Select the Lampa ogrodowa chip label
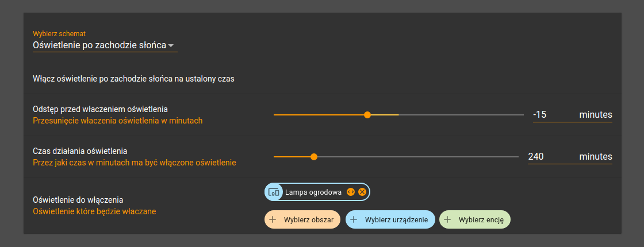Screen dimensions: 644x247 coord(313,192)
